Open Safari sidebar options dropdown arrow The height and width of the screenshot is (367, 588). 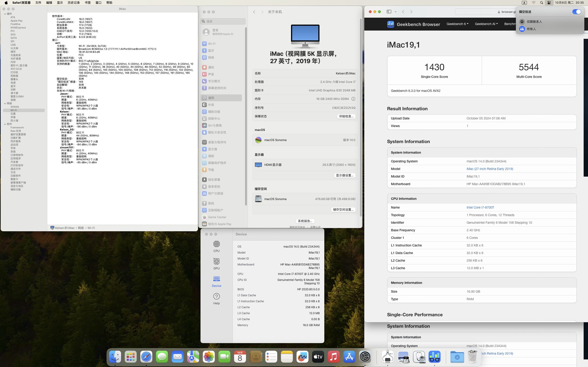pos(396,12)
